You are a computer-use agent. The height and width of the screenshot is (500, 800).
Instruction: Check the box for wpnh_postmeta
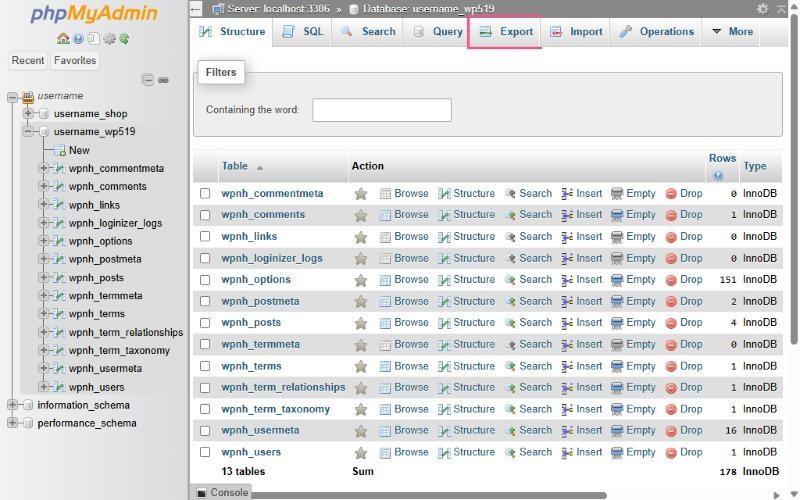(x=205, y=301)
